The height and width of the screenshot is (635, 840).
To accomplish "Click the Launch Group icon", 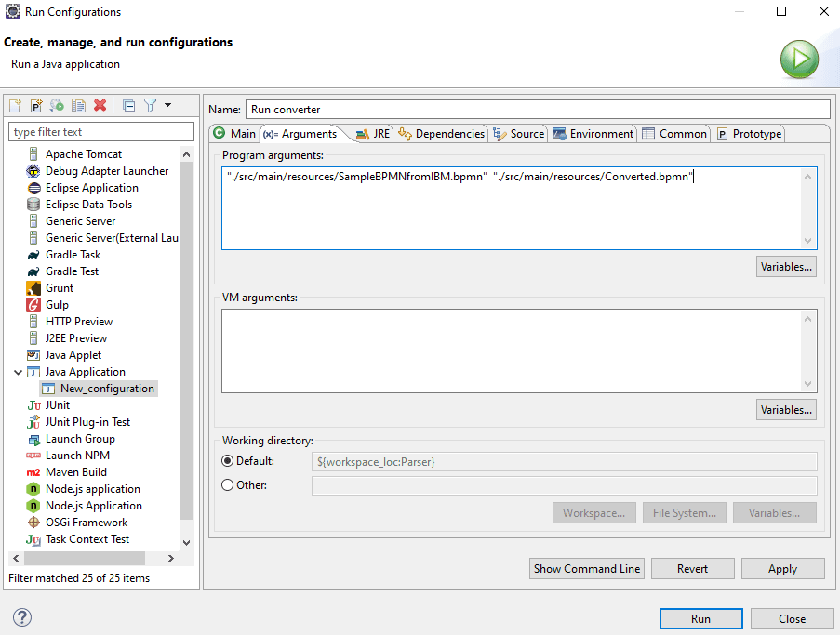I will (33, 439).
